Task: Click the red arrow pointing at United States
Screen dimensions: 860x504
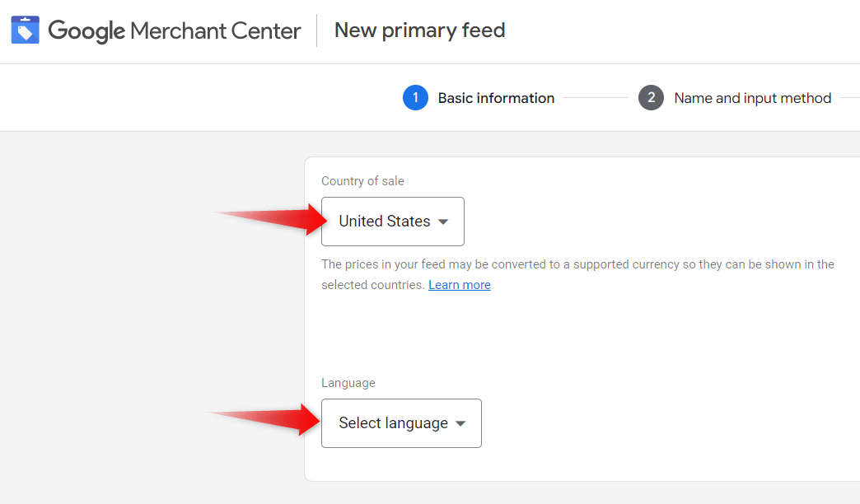Action: (270, 219)
